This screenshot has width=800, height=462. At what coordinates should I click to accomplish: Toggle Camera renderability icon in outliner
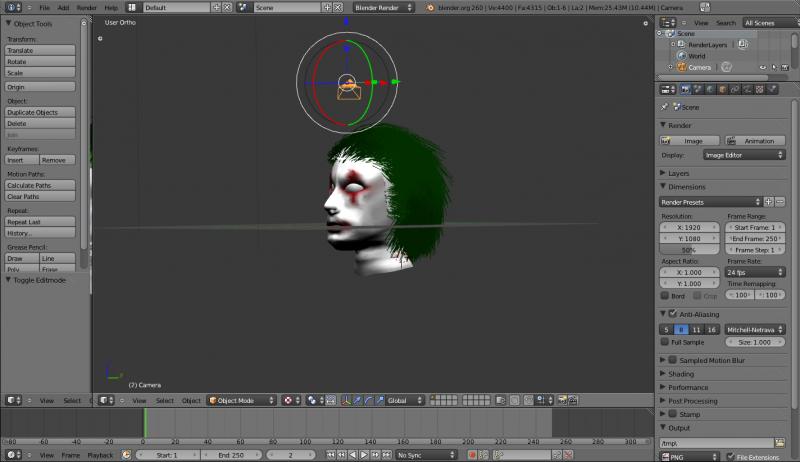pos(785,67)
